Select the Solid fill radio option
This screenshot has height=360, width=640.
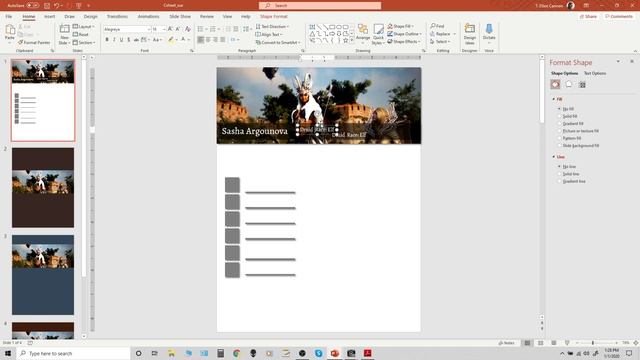coord(568,116)
